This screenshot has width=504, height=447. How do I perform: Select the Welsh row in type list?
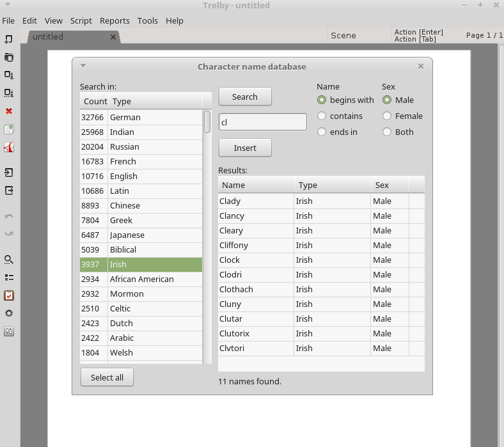point(141,352)
